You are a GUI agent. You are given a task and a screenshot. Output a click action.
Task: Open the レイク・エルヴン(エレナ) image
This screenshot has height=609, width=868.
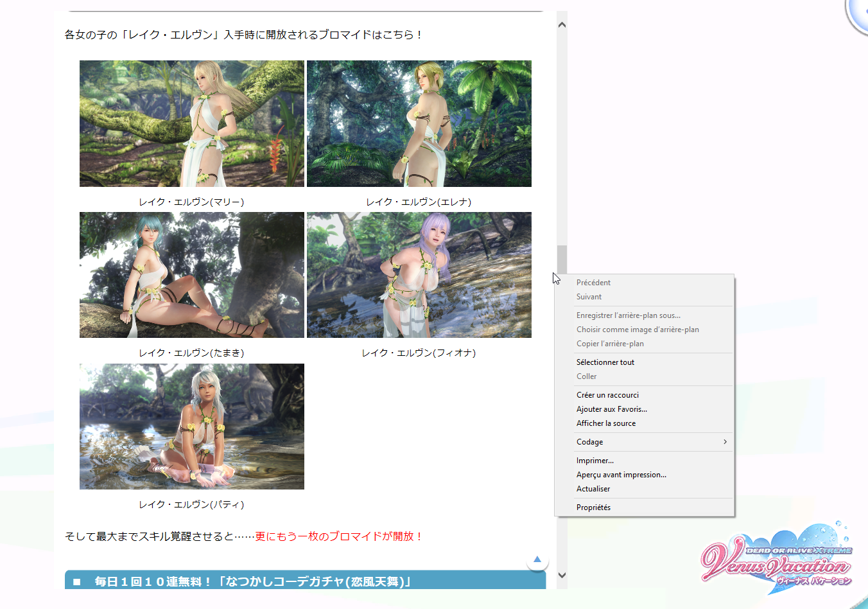(419, 124)
